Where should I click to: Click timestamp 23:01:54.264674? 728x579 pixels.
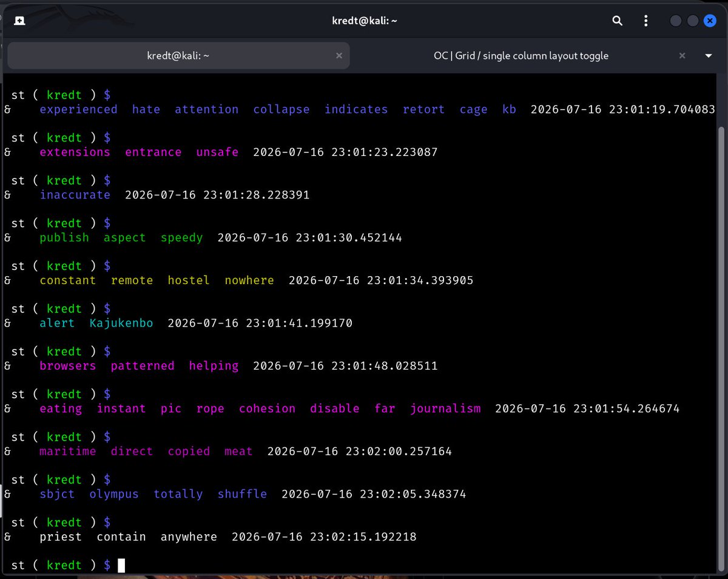click(626, 408)
